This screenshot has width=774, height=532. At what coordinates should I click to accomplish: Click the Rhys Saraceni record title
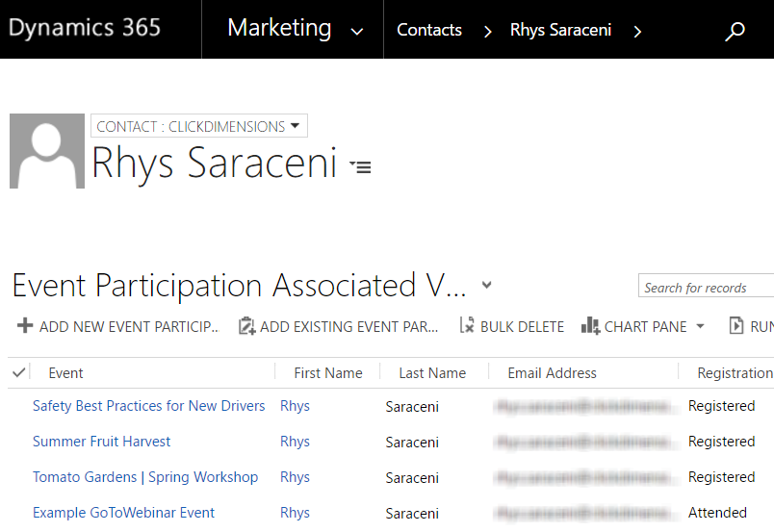coord(215,165)
